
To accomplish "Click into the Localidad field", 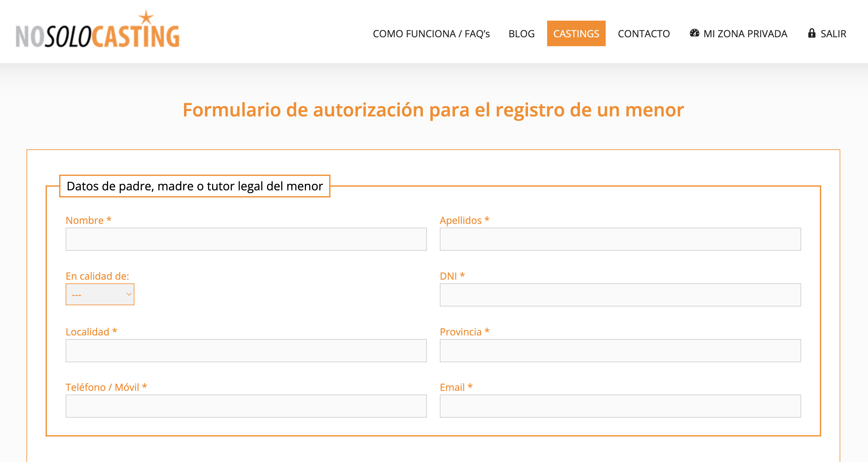I will pyautogui.click(x=246, y=351).
